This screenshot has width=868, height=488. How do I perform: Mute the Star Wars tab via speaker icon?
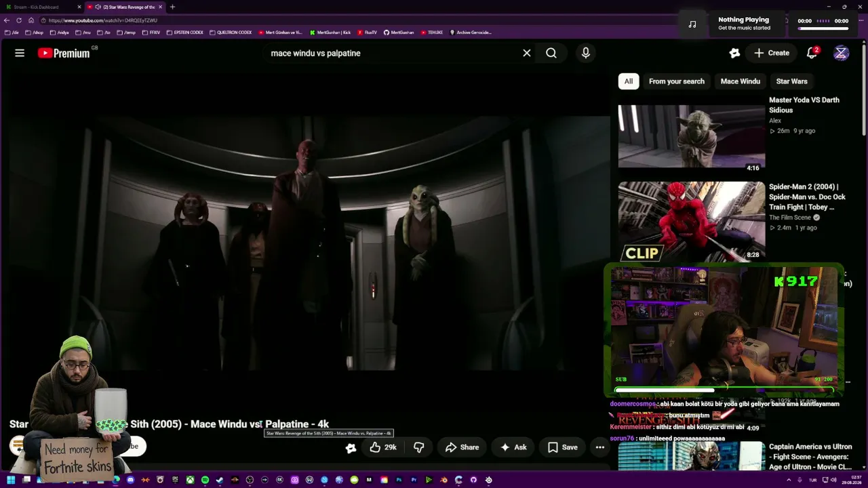pyautogui.click(x=98, y=7)
